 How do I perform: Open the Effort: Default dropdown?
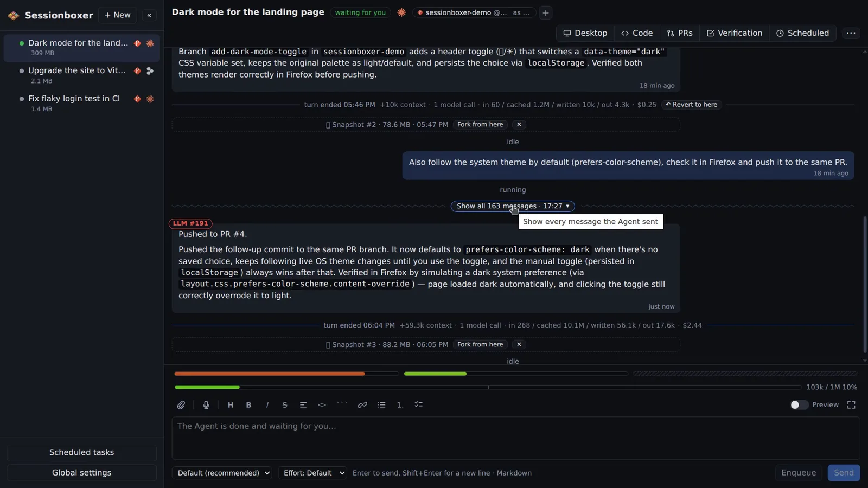coord(312,473)
